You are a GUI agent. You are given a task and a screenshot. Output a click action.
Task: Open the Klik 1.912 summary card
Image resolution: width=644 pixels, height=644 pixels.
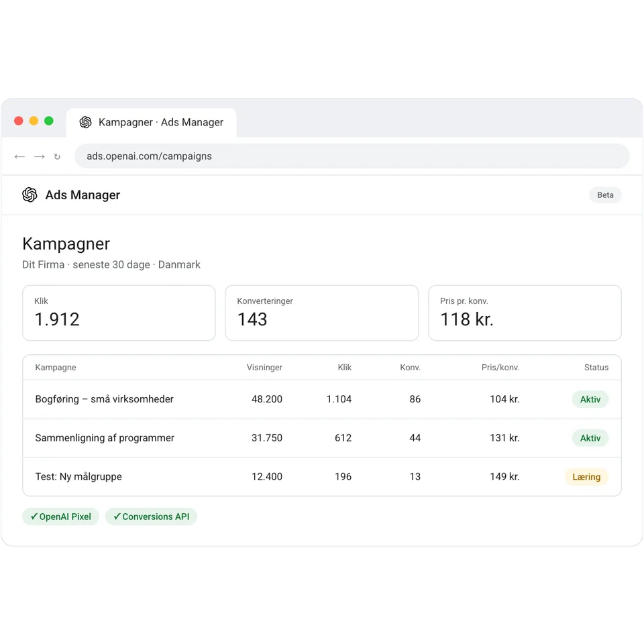(x=119, y=313)
